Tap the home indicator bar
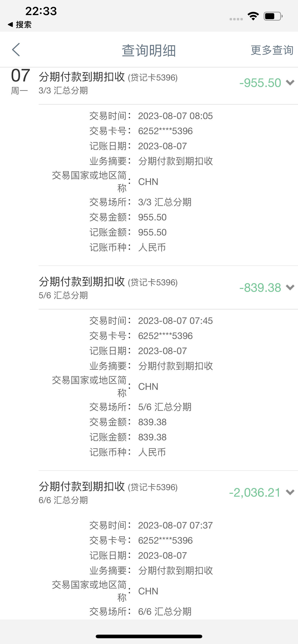The image size is (298, 644). [x=149, y=636]
